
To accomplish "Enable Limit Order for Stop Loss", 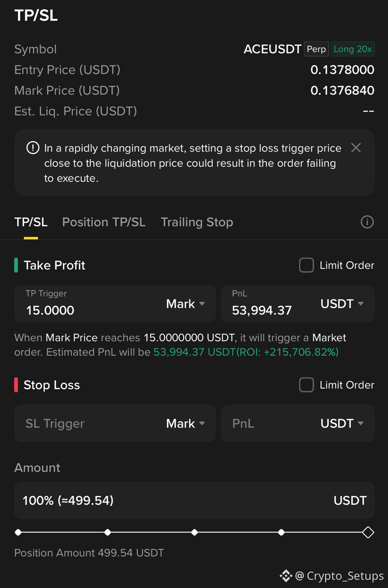I will click(306, 385).
